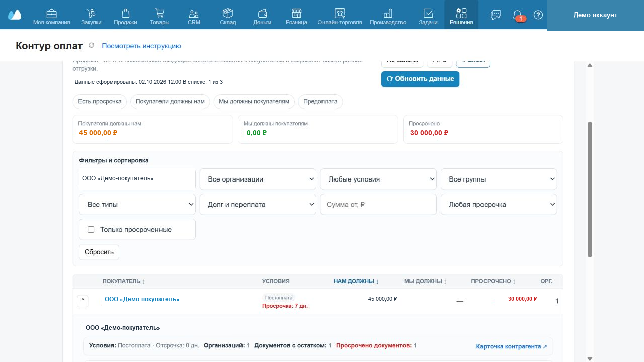
Task: Open the Розница section
Action: 296,15
